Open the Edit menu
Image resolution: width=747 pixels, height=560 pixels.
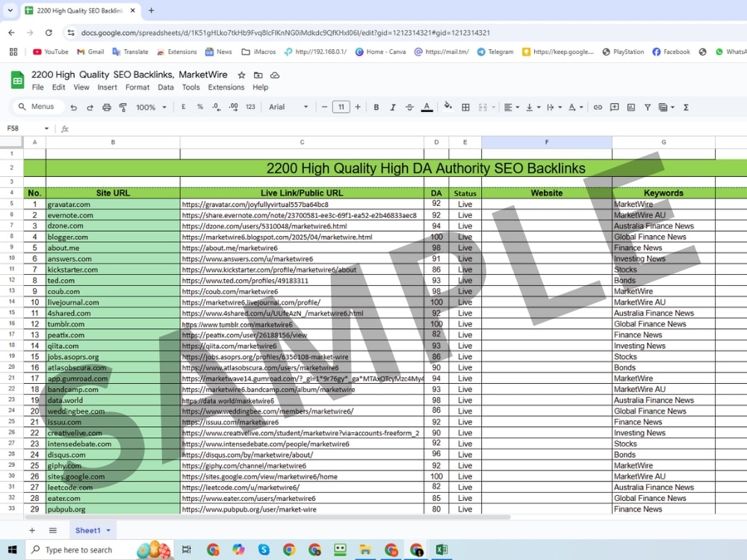click(x=58, y=87)
